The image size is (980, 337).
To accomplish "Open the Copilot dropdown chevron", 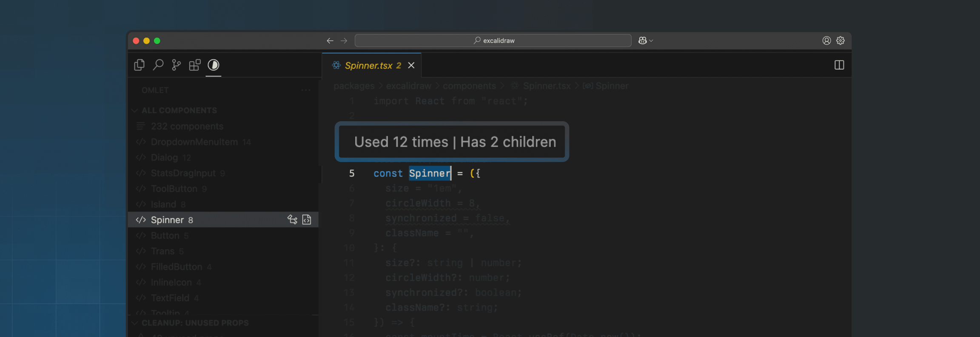I will (x=651, y=41).
